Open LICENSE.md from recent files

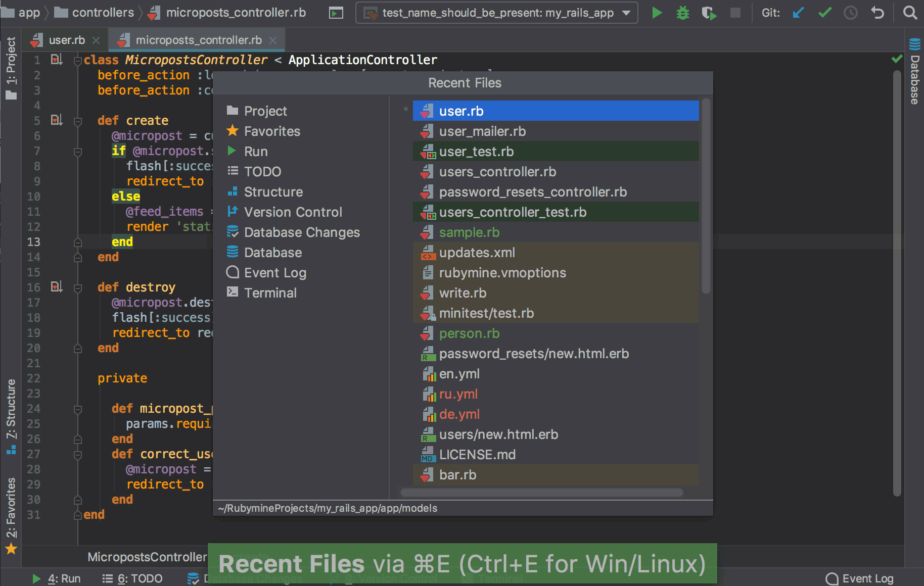click(556, 455)
